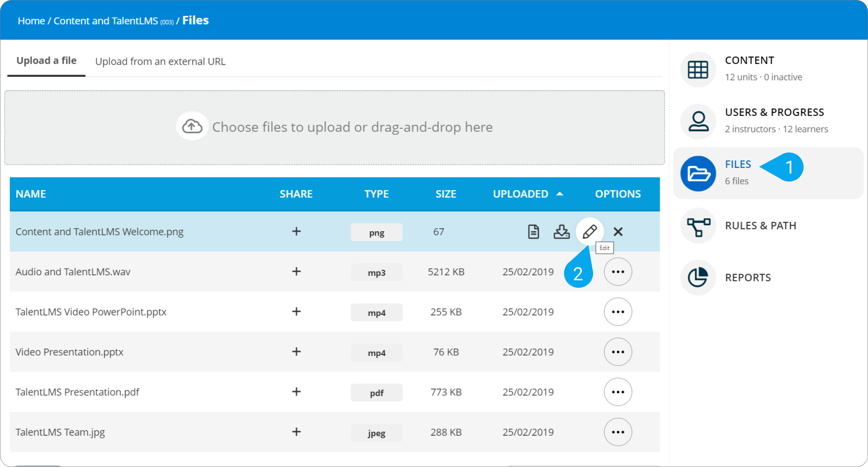
Task: Navigate to Home breadcrumb link
Action: [x=31, y=21]
